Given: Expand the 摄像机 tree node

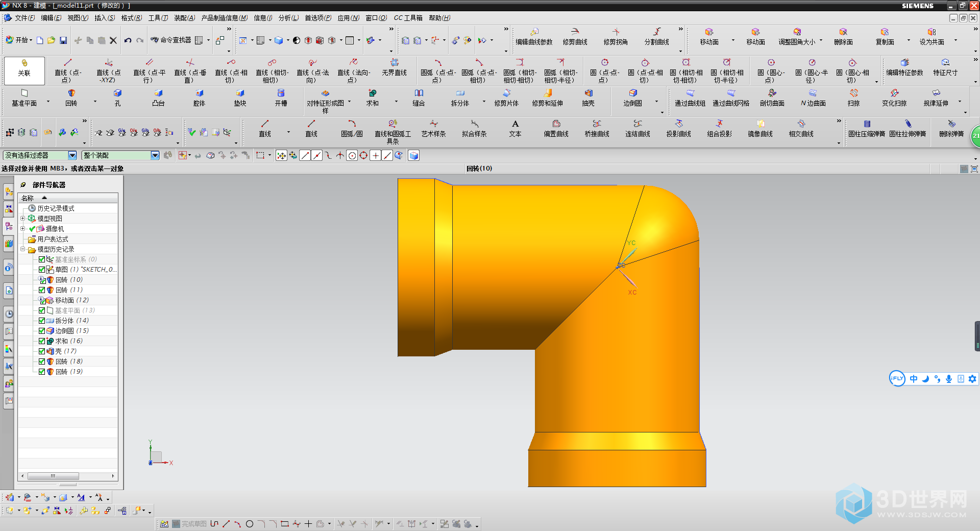Looking at the screenshot, I should click(x=22, y=228).
